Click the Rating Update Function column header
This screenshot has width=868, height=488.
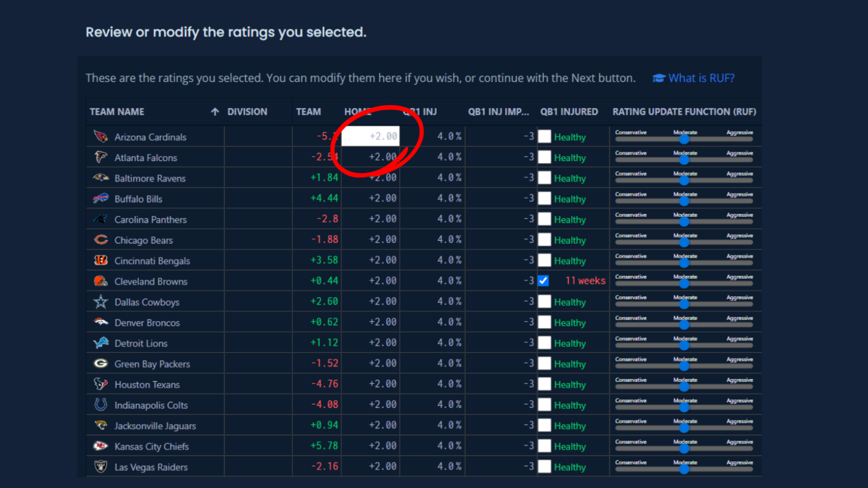point(684,112)
